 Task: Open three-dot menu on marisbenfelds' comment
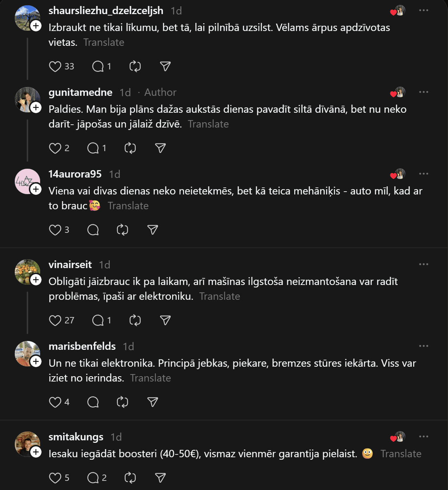424,346
